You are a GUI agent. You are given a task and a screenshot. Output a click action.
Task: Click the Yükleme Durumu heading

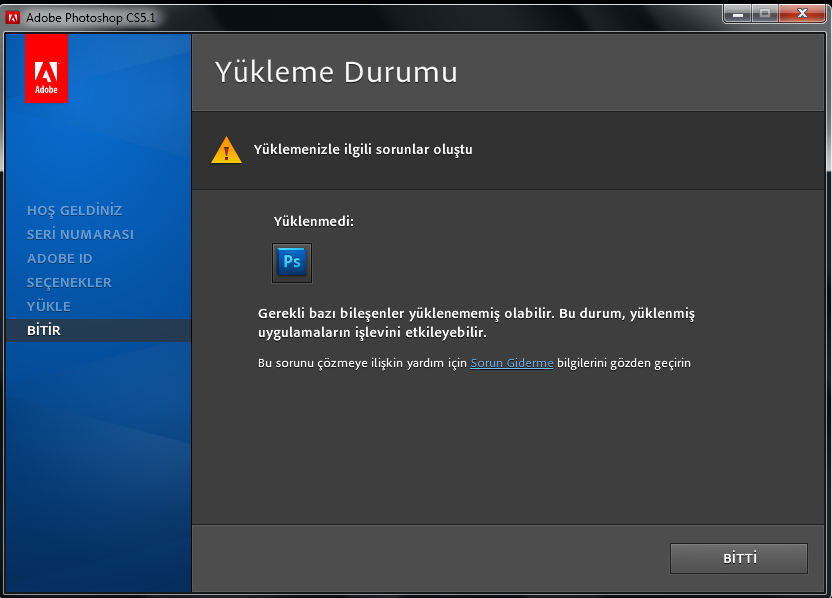pyautogui.click(x=336, y=72)
